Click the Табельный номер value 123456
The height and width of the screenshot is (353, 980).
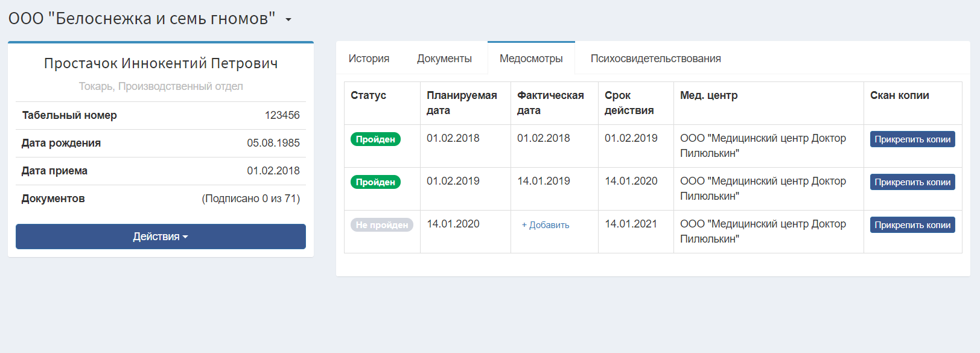coord(282,115)
